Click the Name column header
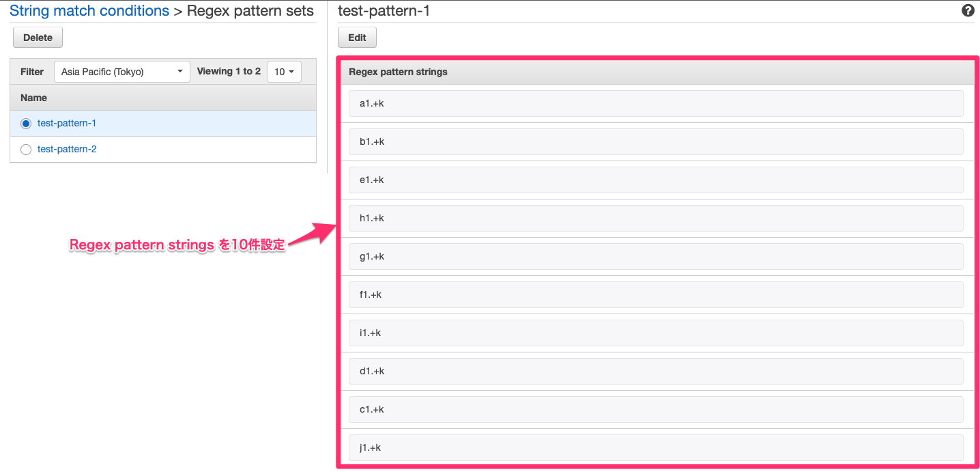The width and height of the screenshot is (980, 472). pos(33,97)
